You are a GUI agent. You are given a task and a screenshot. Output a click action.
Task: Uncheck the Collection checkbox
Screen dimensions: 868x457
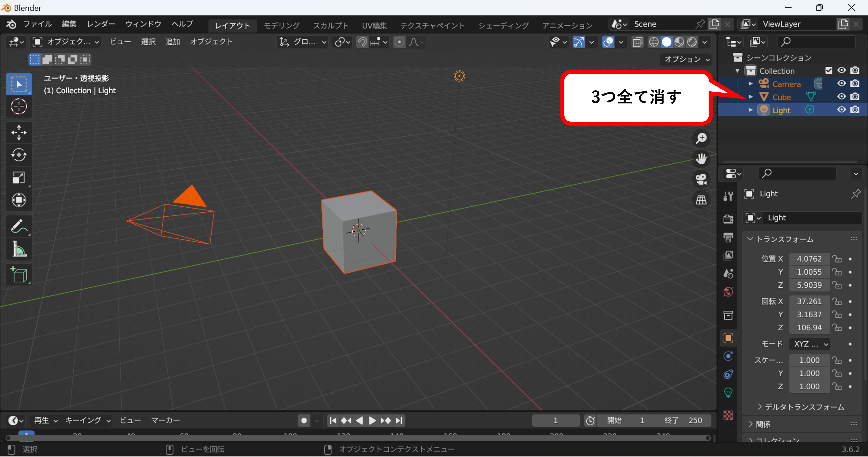[x=829, y=70]
